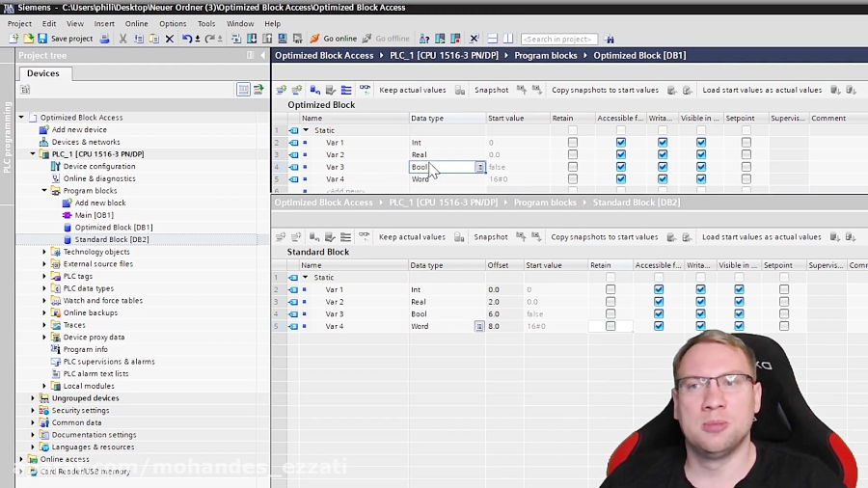Collapse the Program blocks tree node

pyautogui.click(x=44, y=191)
